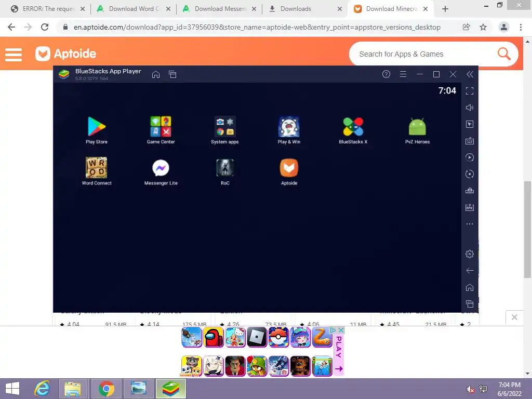Click the Install APK icon
The height and width of the screenshot is (399, 532).
(x=470, y=207)
